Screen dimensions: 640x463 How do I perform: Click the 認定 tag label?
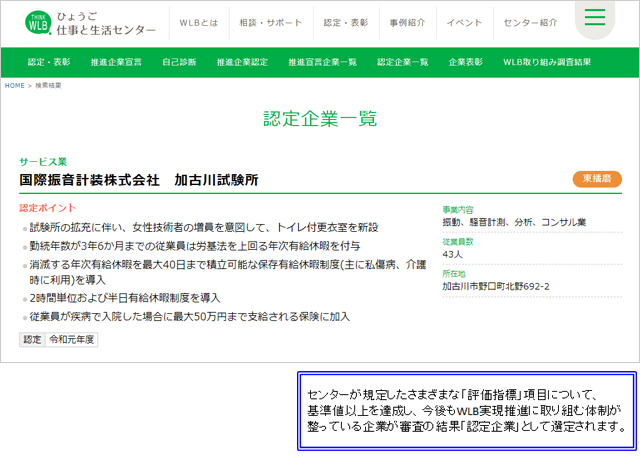pos(32,340)
